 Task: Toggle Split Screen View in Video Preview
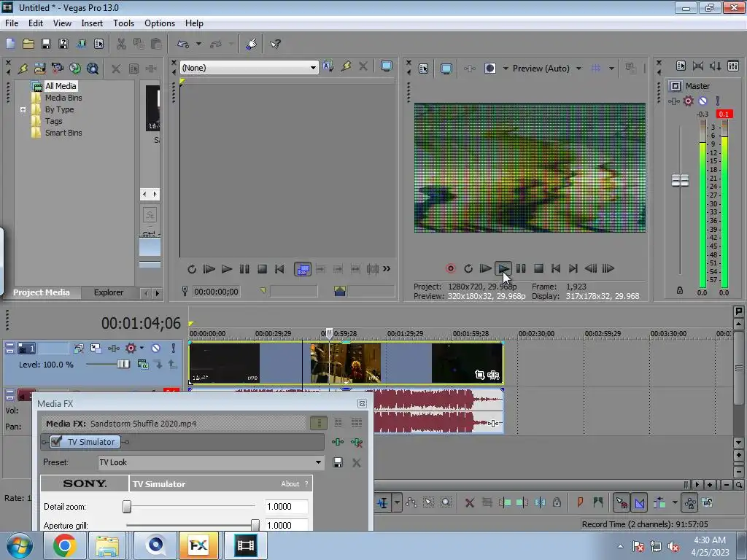pos(489,68)
